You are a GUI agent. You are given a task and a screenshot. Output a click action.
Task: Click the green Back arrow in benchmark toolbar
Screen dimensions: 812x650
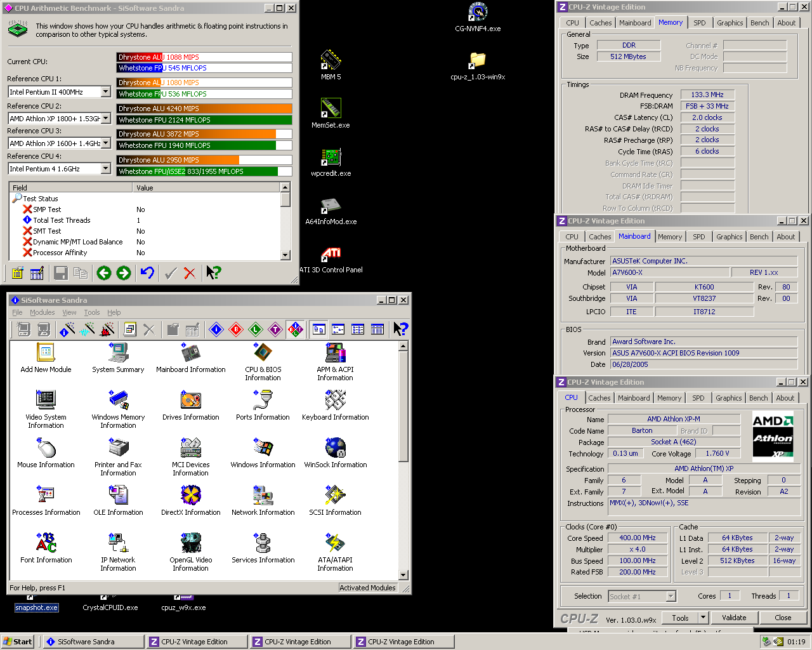coord(104,273)
